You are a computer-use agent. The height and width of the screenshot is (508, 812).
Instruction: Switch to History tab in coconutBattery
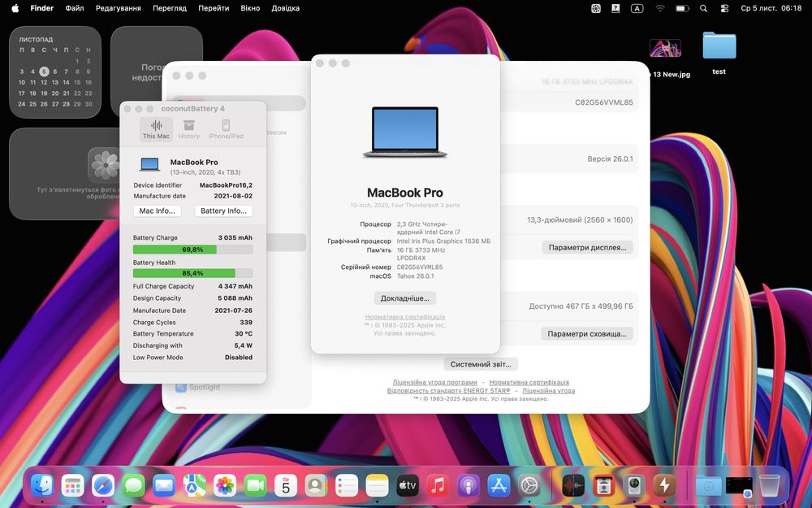(x=189, y=129)
